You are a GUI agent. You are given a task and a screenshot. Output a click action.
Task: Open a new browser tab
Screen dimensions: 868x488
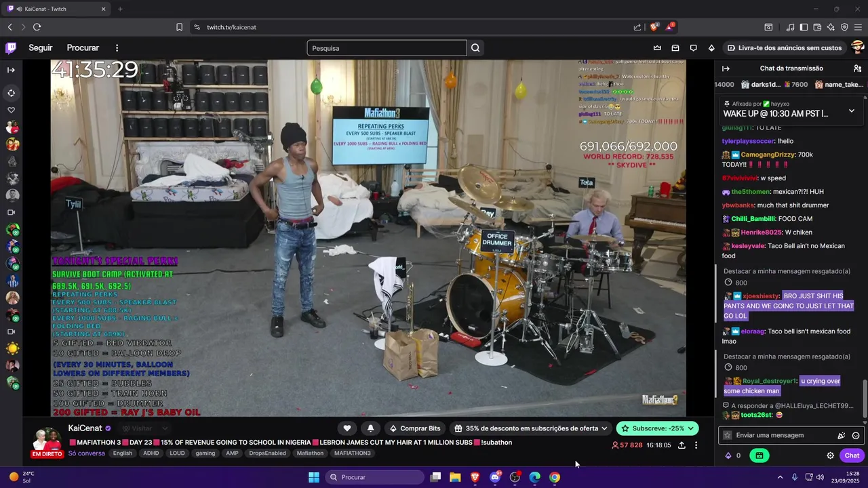[x=120, y=9]
